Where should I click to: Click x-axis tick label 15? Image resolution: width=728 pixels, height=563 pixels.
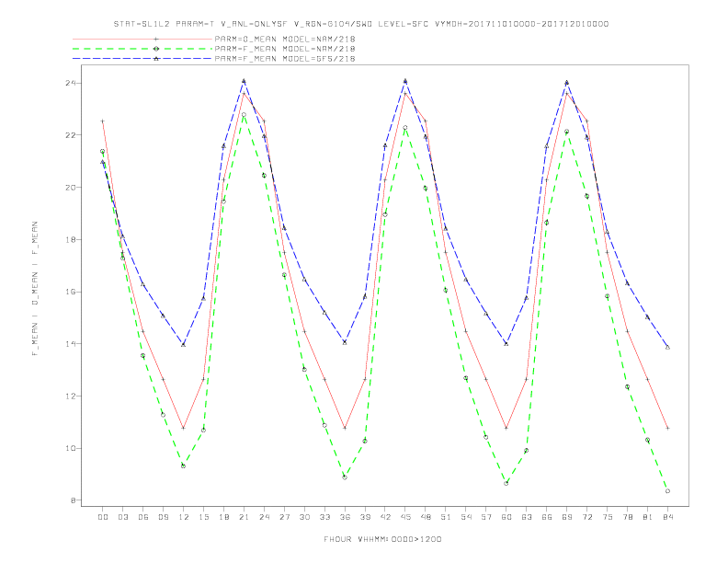(x=203, y=517)
